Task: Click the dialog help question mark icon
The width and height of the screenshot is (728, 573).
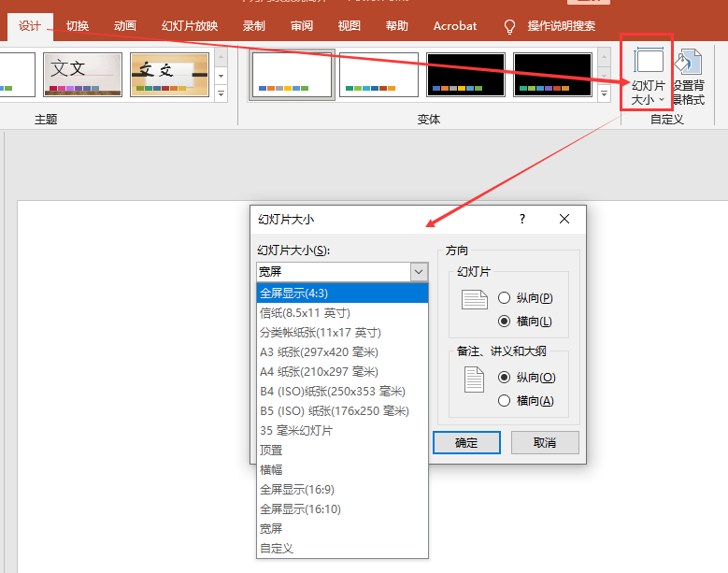Action: 522,219
